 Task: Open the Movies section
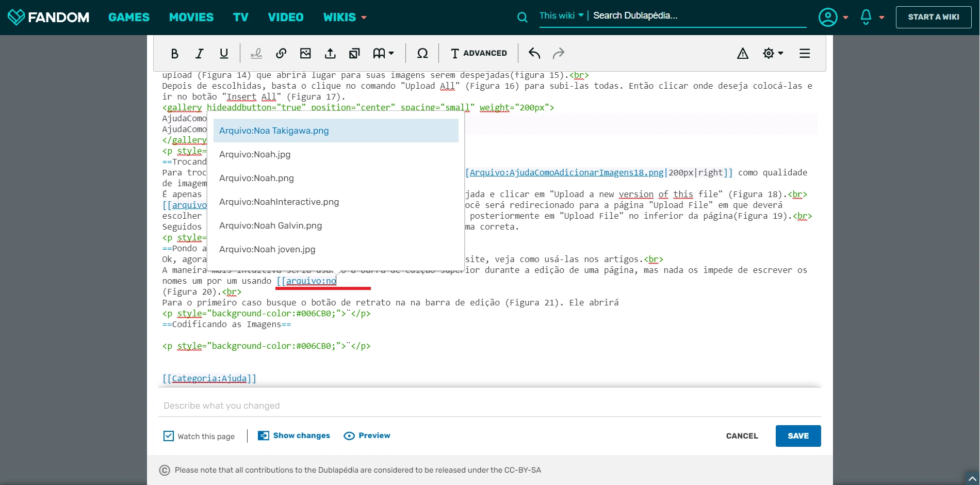[x=191, y=17]
